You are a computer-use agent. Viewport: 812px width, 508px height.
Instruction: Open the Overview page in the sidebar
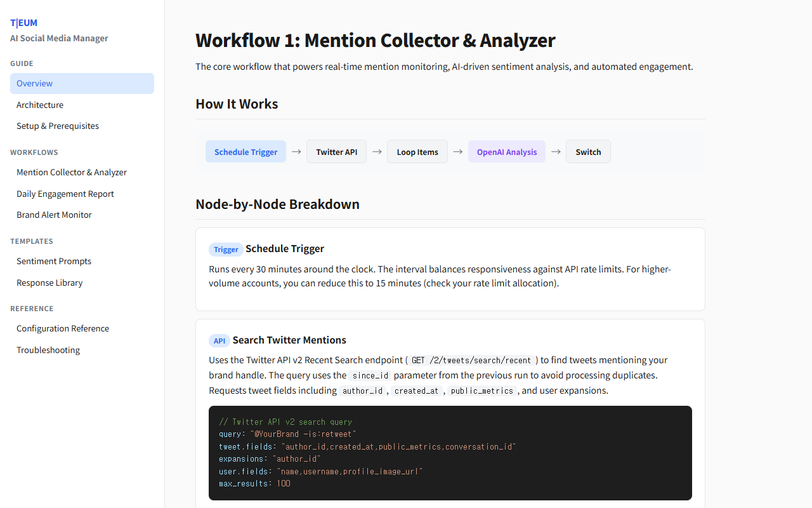(x=34, y=83)
